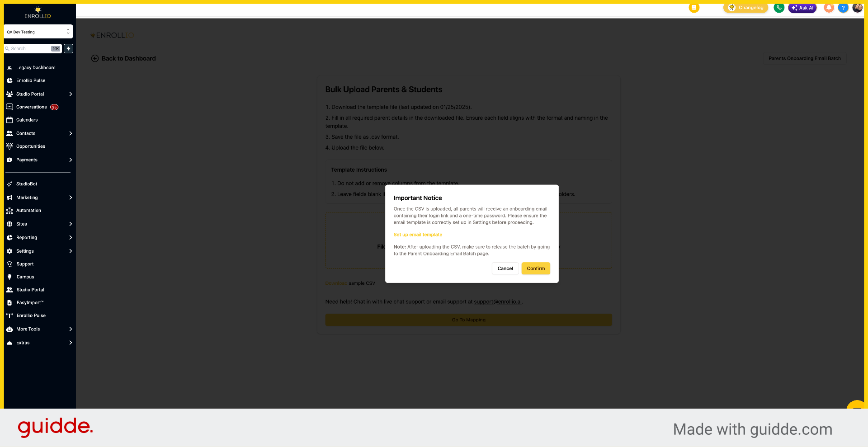This screenshot has height=447, width=868.
Task: Open the QA Dev Testing account switcher
Action: tap(38, 32)
